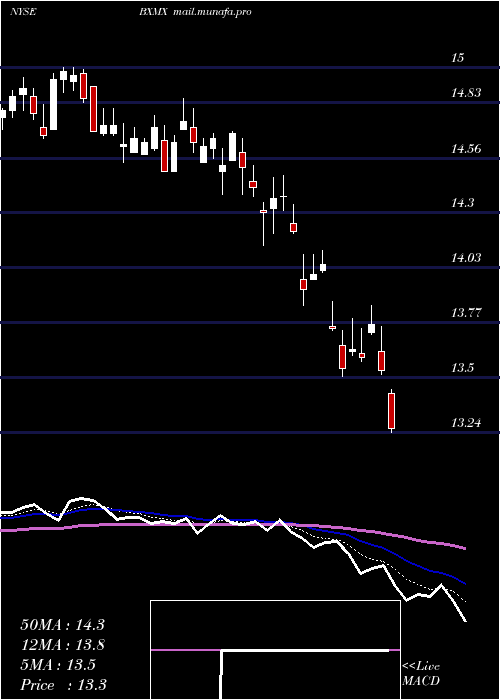Click the 12MA : 13.8 readout
This screenshot has height=700, width=500.
[62, 645]
